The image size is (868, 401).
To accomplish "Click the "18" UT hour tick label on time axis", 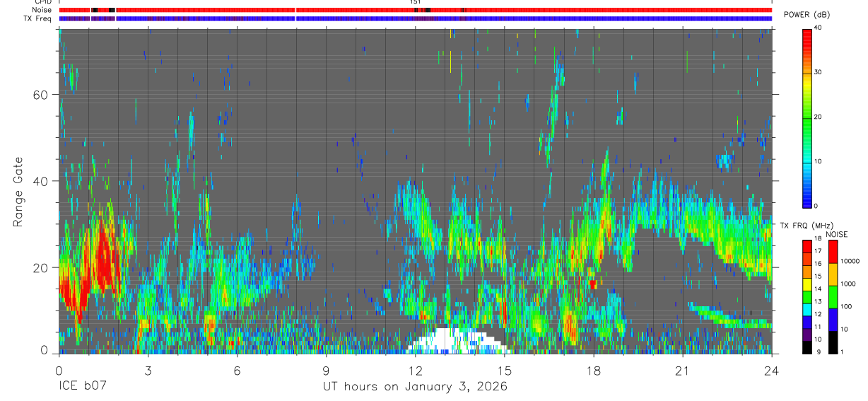I will click(594, 370).
